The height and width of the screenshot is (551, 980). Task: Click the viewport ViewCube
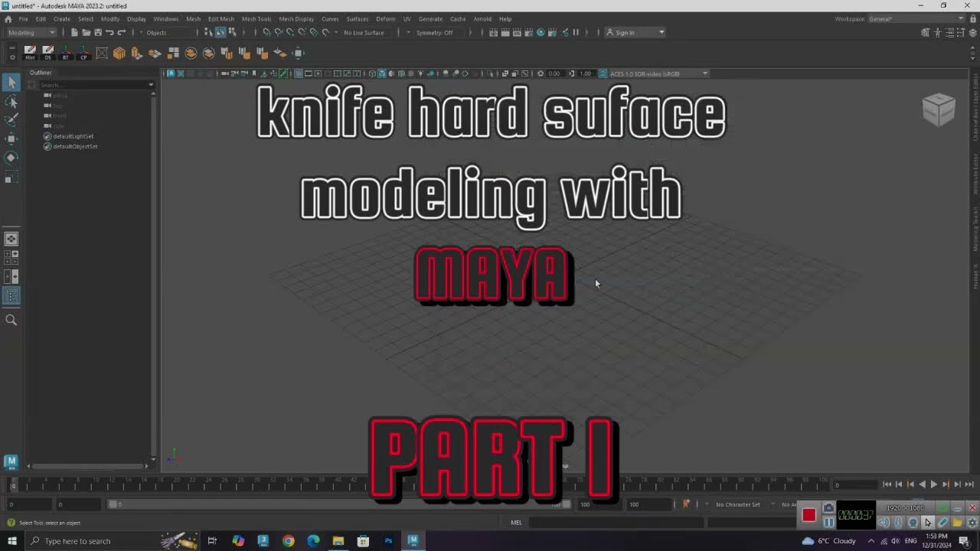point(939,109)
